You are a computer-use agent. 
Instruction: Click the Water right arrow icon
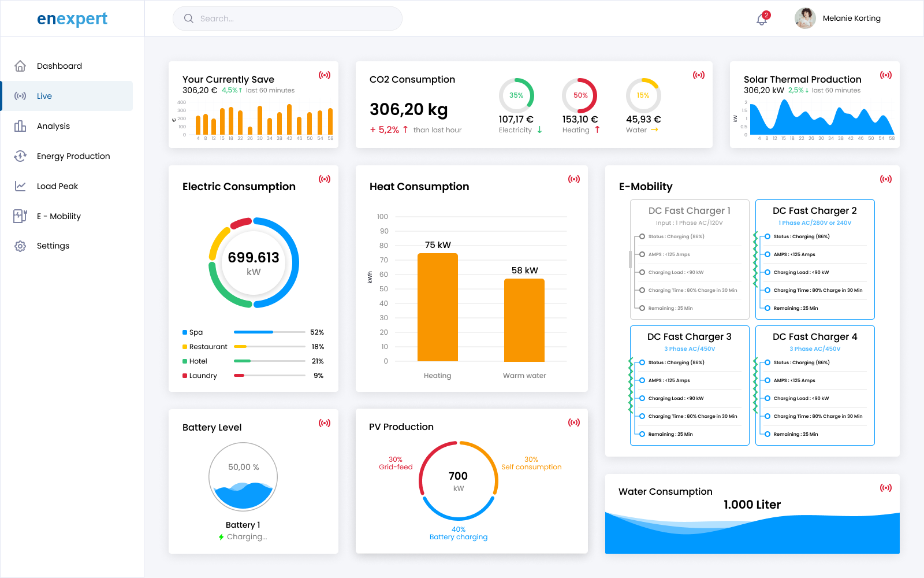click(654, 130)
